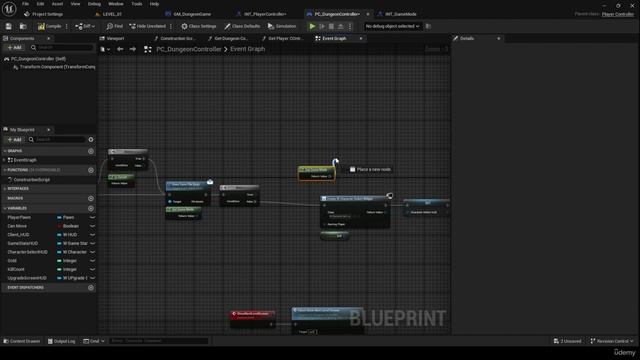This screenshot has width=640, height=360.
Task: Click the Unreal Engine logo icon
Action: coord(9,9)
